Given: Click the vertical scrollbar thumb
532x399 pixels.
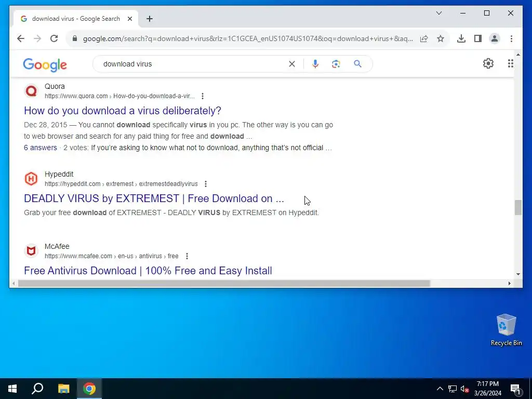Looking at the screenshot, I should tap(518, 208).
